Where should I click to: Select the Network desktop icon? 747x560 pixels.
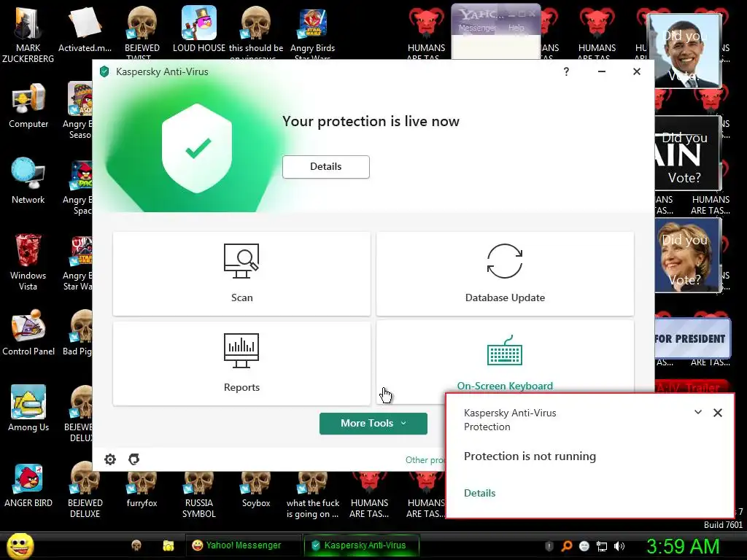click(x=28, y=181)
